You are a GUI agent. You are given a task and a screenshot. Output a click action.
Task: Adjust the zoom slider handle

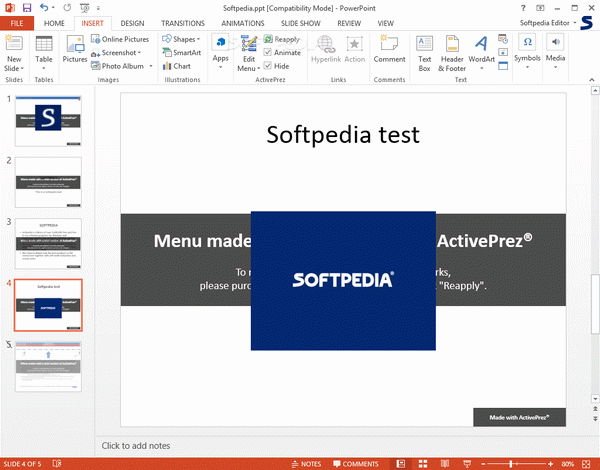[510, 464]
